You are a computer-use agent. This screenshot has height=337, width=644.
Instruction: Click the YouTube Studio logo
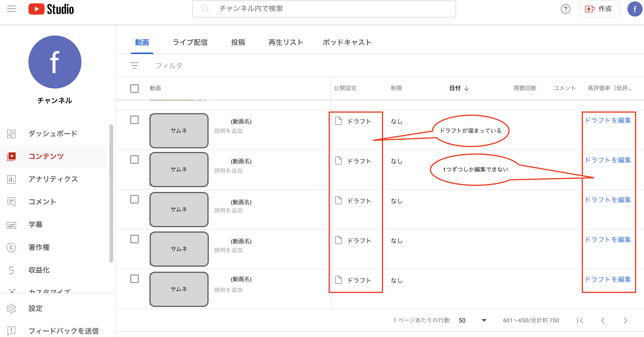point(51,9)
